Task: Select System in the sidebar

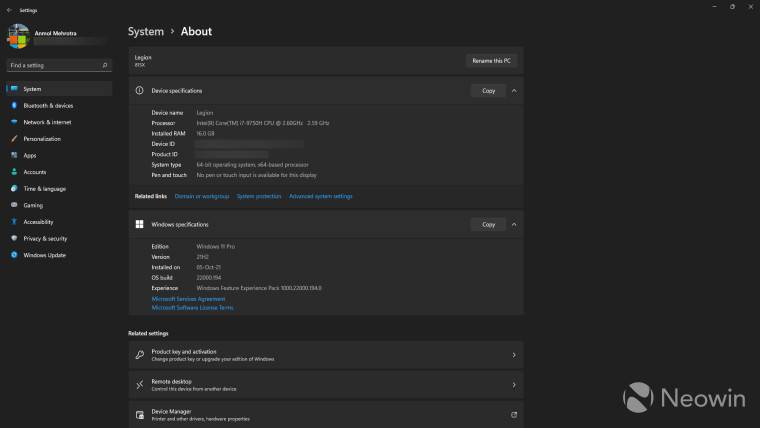Action: click(59, 89)
